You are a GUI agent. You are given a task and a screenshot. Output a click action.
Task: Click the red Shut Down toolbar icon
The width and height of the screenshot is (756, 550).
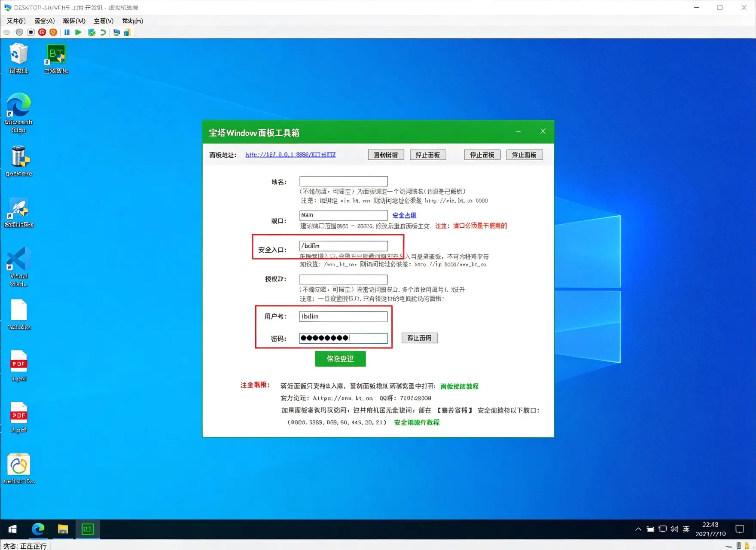point(42,32)
